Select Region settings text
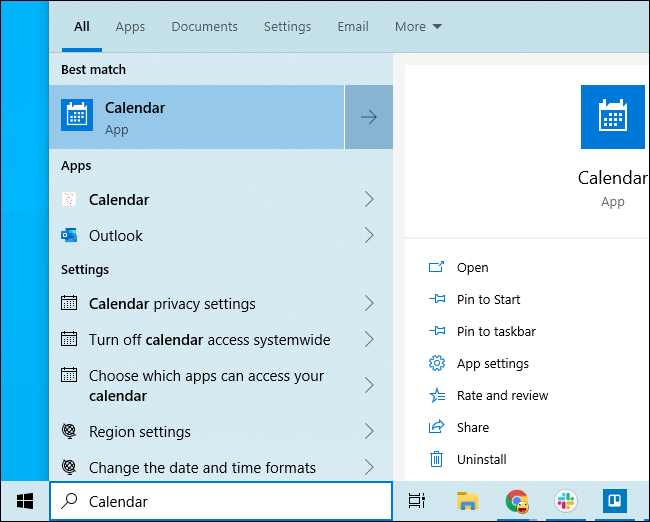 click(140, 432)
